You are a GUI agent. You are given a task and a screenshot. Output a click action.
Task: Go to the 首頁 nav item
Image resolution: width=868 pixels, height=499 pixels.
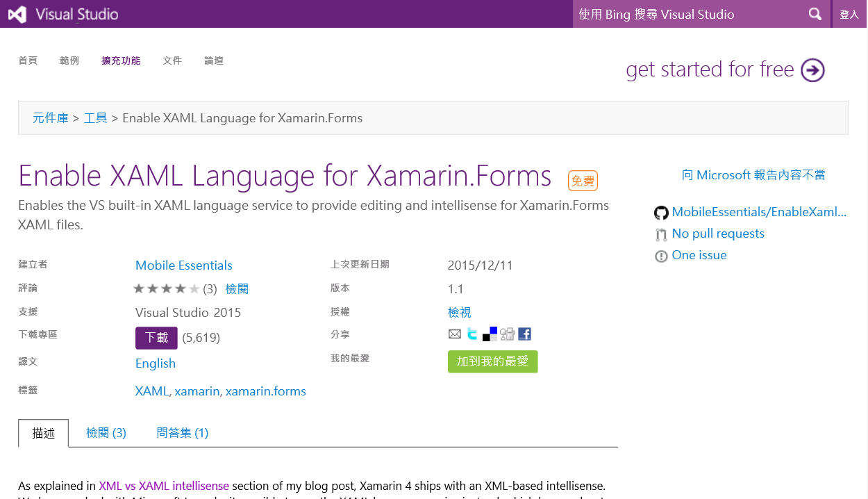coord(28,60)
